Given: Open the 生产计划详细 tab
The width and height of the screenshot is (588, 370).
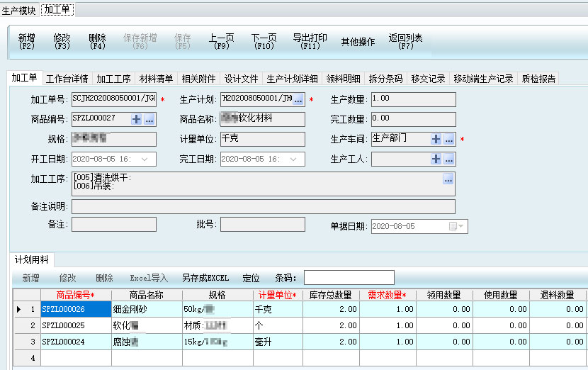Looking at the screenshot, I should coord(292,79).
